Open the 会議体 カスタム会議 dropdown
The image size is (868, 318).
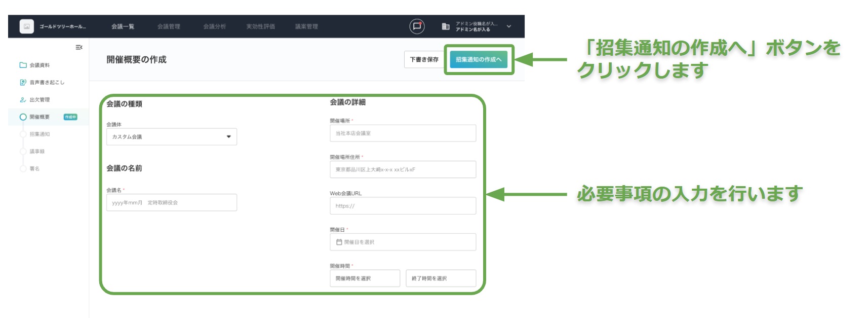click(171, 137)
